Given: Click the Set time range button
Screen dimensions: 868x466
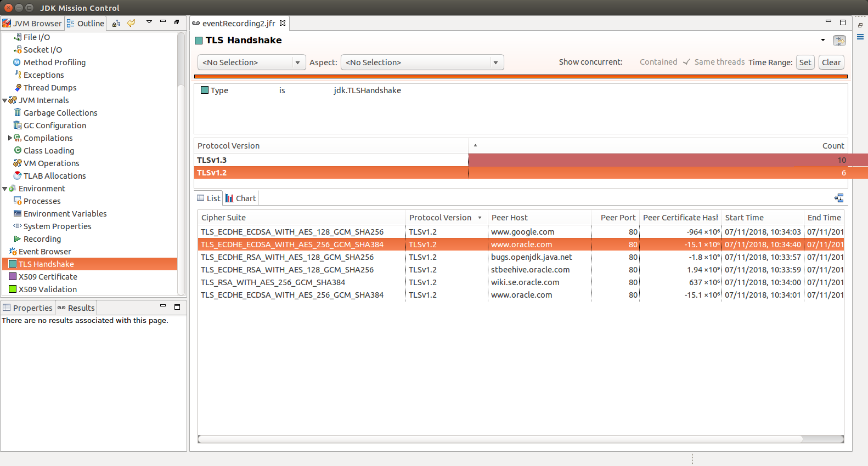Looking at the screenshot, I should 805,62.
